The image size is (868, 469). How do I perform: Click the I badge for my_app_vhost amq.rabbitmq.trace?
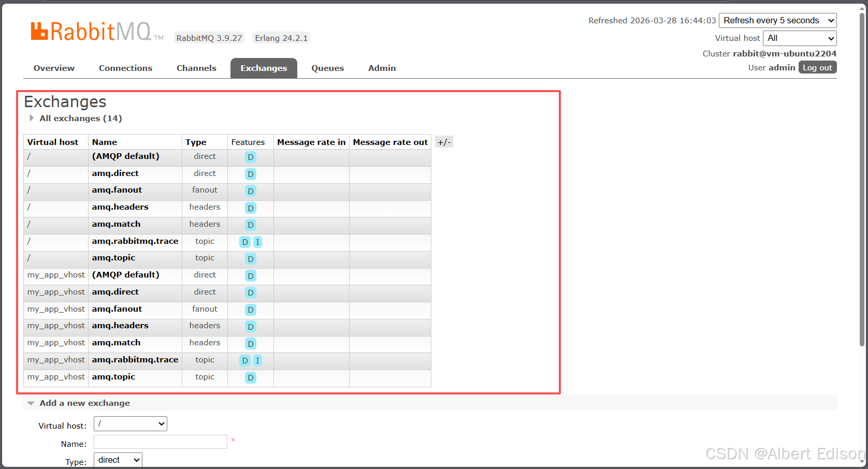coord(257,360)
